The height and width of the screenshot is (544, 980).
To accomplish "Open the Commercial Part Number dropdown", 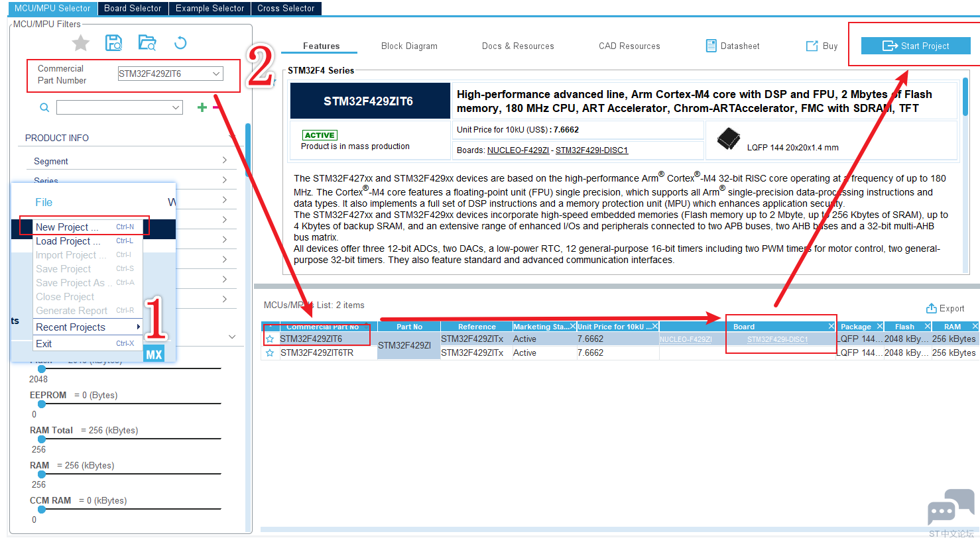I will click(216, 74).
